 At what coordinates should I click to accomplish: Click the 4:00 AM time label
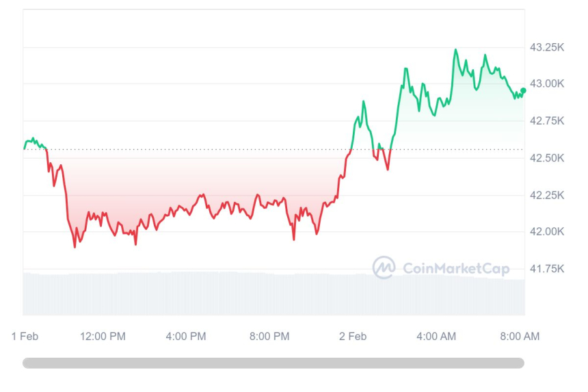click(436, 336)
